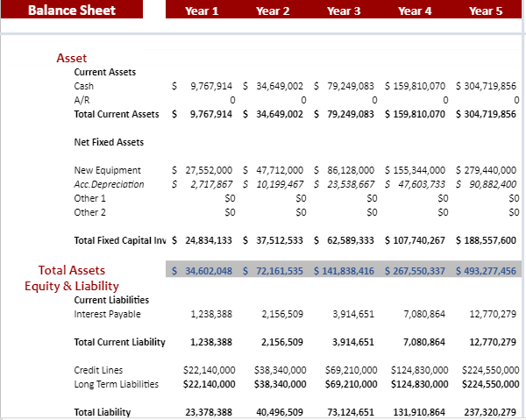The width and height of the screenshot is (526, 420).
Task: Select Long Term Liabilities for Year 1
Action: [x=209, y=384]
